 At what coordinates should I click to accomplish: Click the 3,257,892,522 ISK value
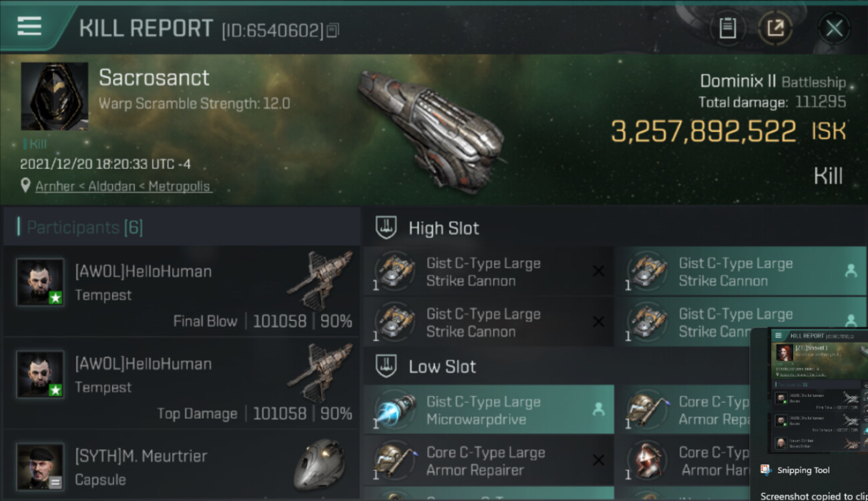pyautogui.click(x=704, y=132)
